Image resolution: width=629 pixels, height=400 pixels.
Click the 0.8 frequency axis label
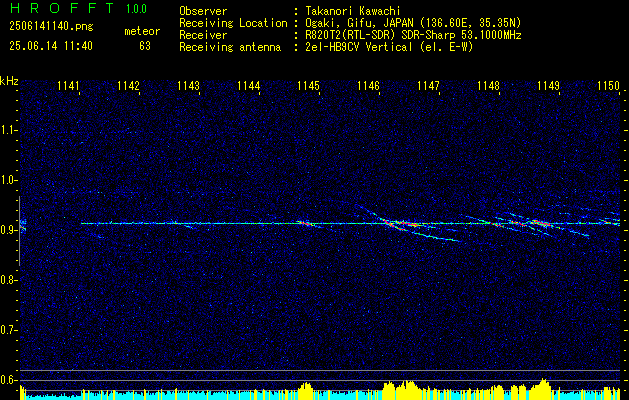click(x=8, y=280)
